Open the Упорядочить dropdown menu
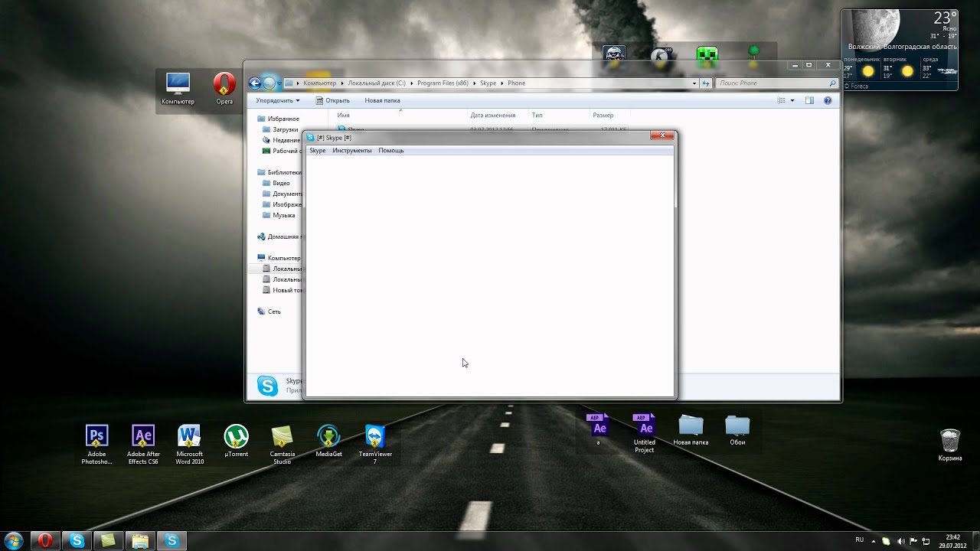Screen dimensions: 980x551 tap(278, 100)
